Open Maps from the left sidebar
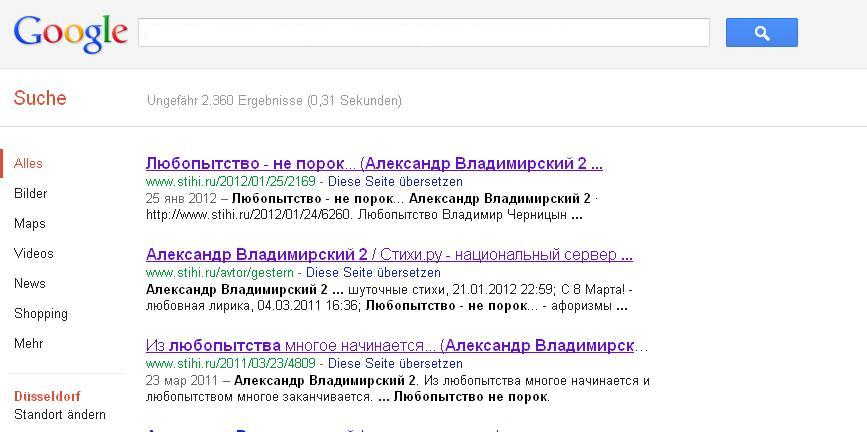Image resolution: width=867 pixels, height=432 pixels. 29,223
